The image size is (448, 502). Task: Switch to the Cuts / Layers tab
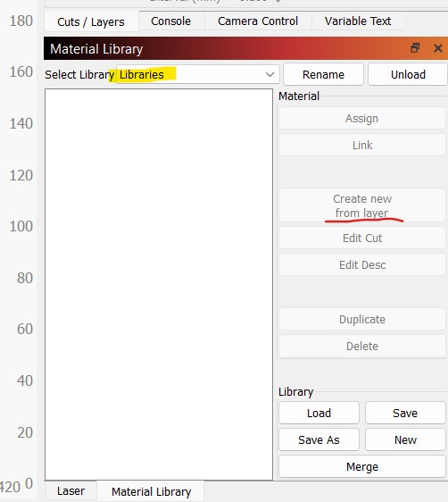pos(91,21)
